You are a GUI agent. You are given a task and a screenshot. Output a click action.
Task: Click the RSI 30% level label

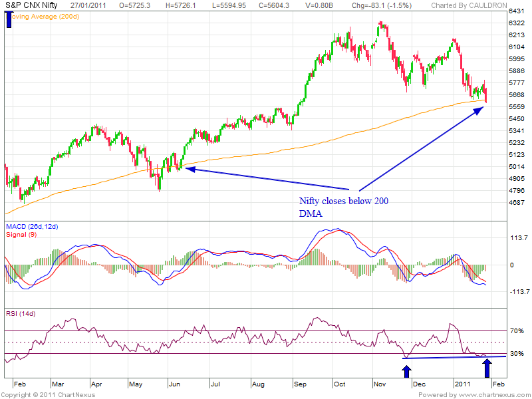[517, 354]
